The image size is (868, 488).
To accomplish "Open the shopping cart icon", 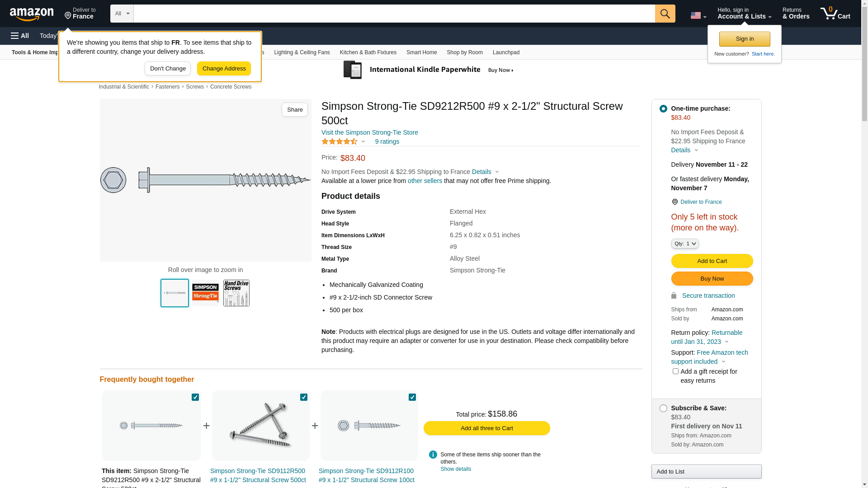I will tap(835, 14).
